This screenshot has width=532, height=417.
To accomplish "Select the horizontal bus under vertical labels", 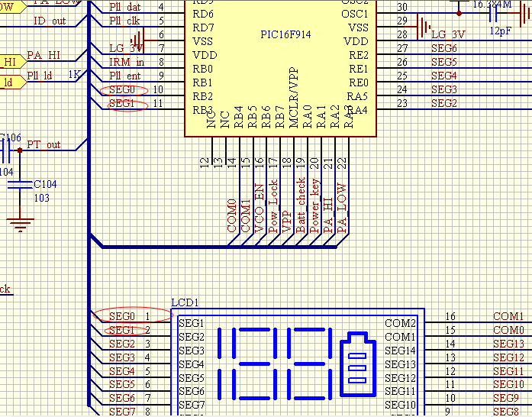I will tap(219, 247).
